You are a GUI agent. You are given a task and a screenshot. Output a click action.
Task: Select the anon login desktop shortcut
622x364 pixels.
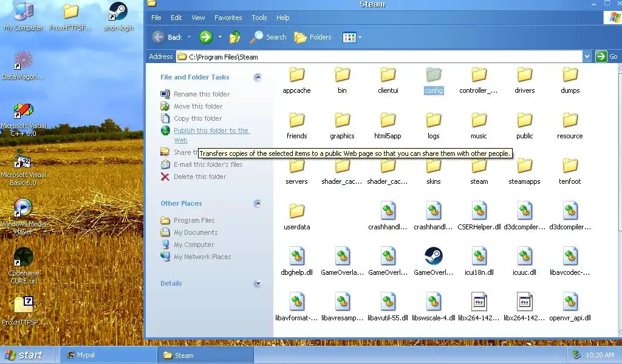(118, 16)
